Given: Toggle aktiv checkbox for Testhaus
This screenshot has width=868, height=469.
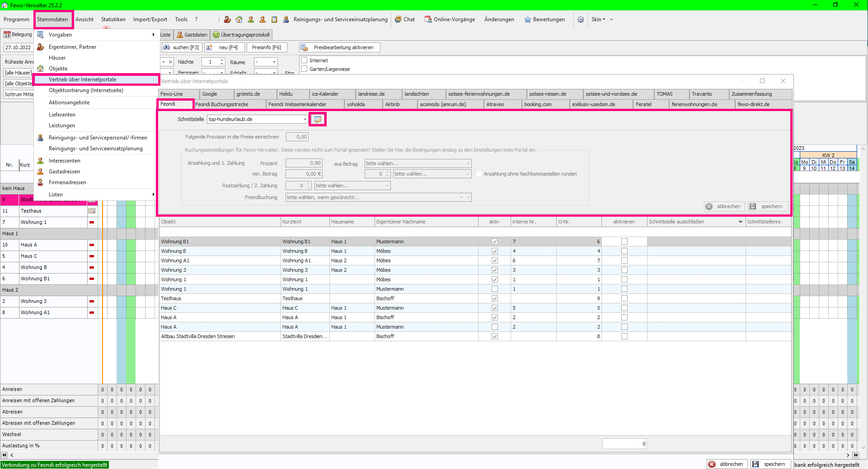Looking at the screenshot, I should 495,298.
